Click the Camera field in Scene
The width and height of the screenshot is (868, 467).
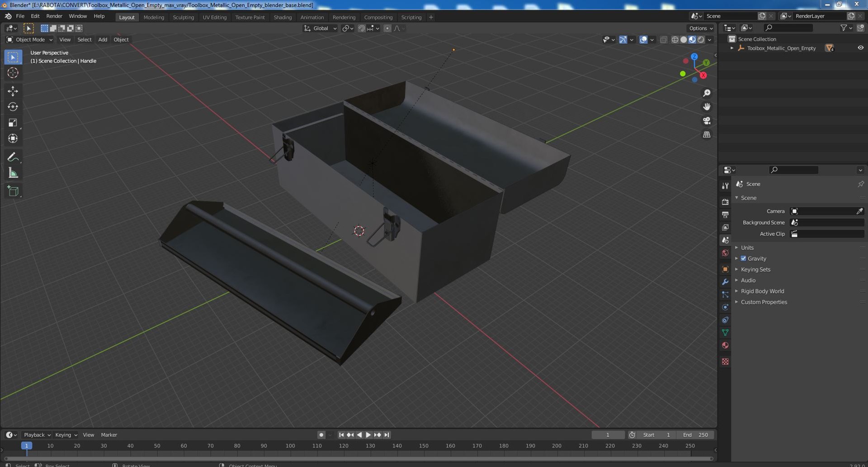click(827, 211)
